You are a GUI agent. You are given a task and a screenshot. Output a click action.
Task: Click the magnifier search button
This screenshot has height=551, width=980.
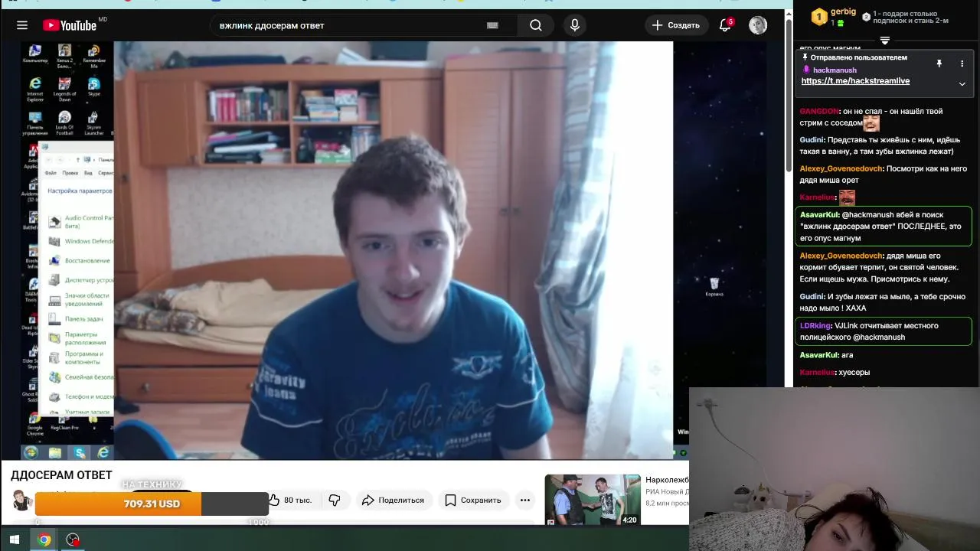click(x=536, y=25)
